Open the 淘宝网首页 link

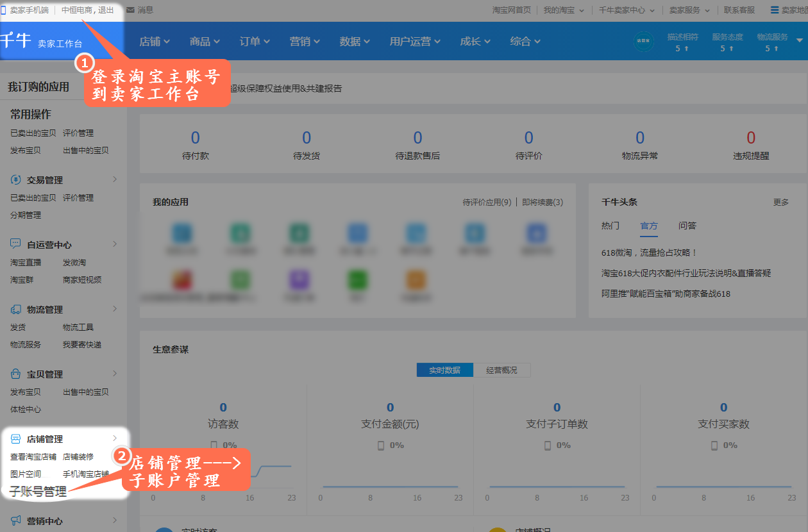click(511, 10)
